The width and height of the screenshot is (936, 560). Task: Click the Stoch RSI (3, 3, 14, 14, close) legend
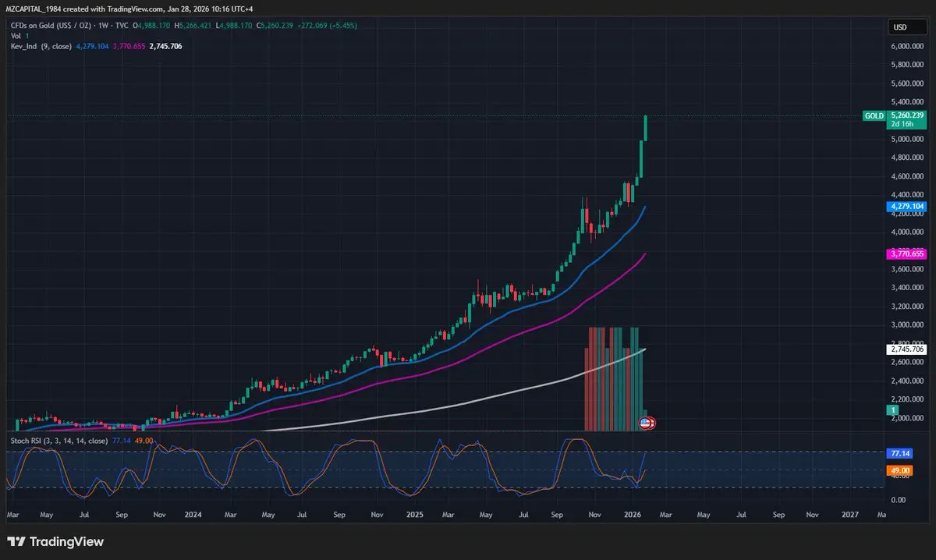[x=59, y=441]
